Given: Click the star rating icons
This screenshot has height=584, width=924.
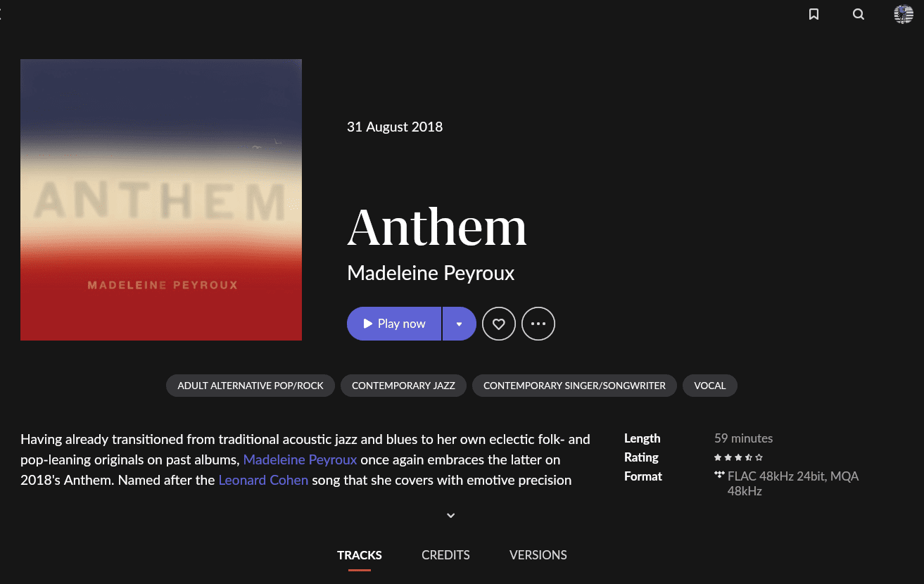Looking at the screenshot, I should pos(738,457).
